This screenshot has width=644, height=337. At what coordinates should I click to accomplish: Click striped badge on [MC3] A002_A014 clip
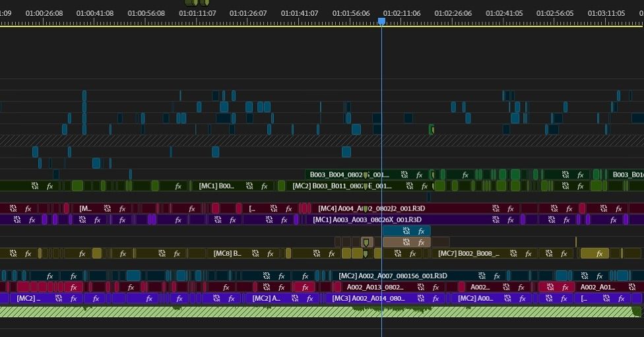(x=420, y=299)
